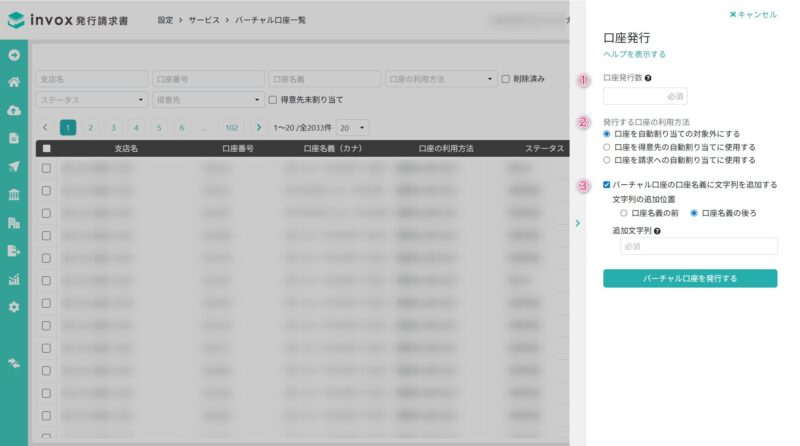Open 口座の利用方法 filter dropdown

(x=441, y=79)
